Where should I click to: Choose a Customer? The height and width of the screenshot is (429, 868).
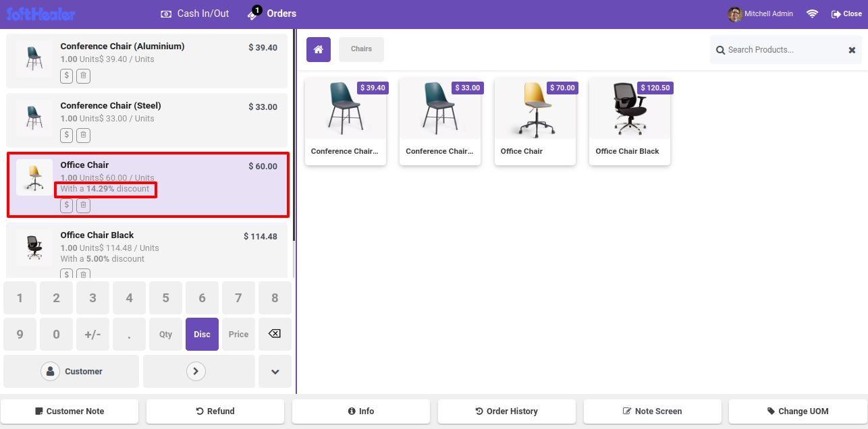click(72, 372)
